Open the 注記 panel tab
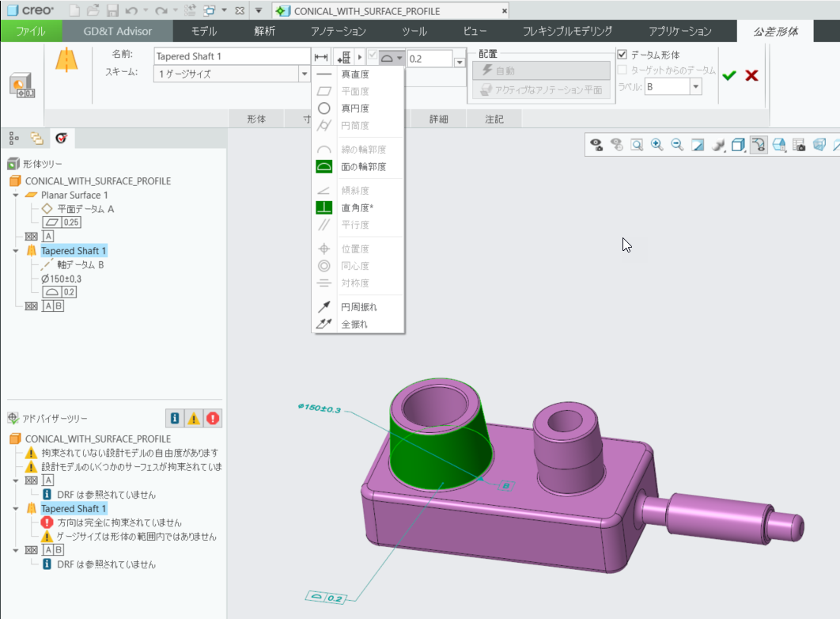 click(x=494, y=119)
